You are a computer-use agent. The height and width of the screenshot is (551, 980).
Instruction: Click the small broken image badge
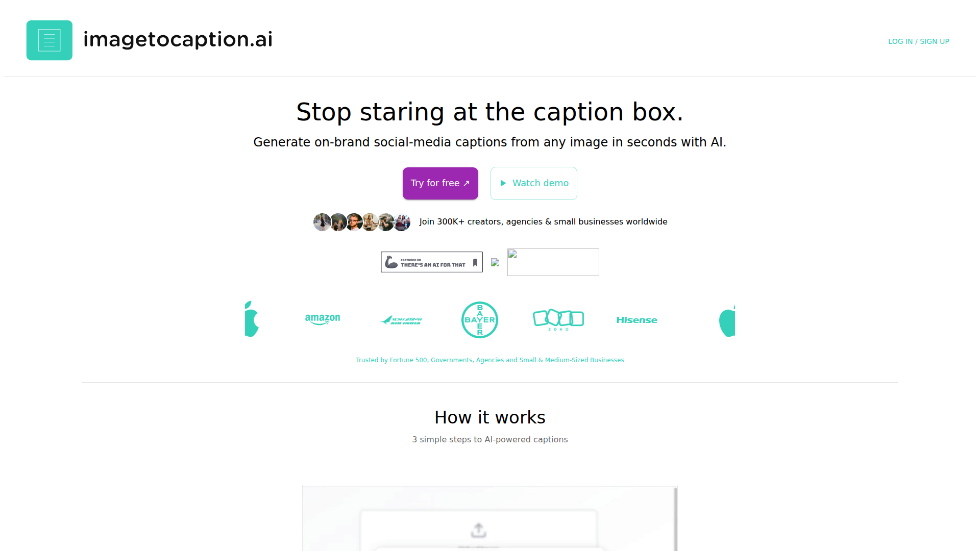(495, 262)
